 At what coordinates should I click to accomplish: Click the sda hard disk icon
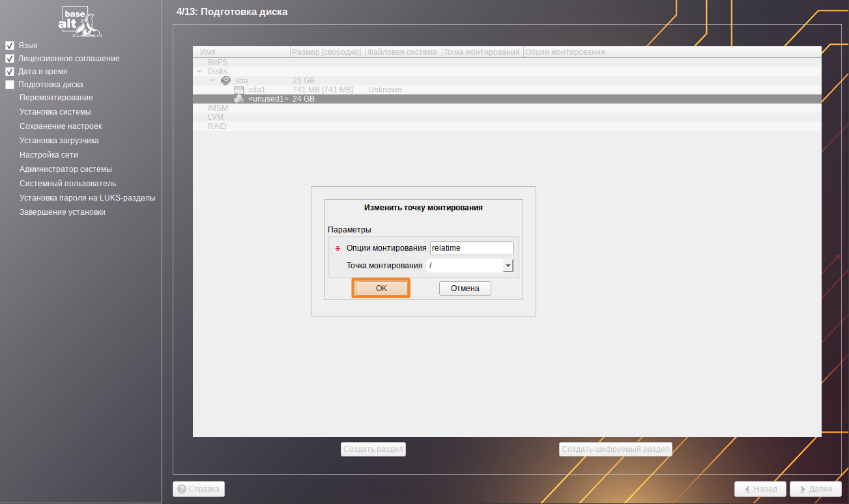[x=225, y=80]
